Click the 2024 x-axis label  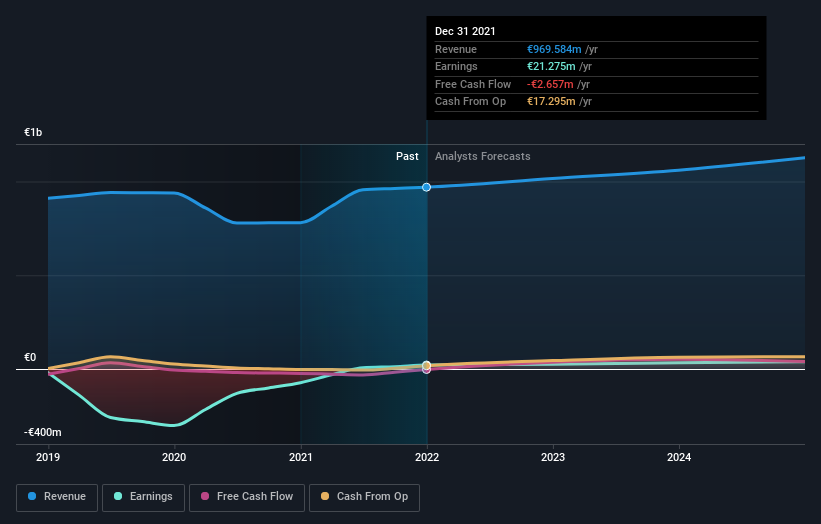(679, 458)
